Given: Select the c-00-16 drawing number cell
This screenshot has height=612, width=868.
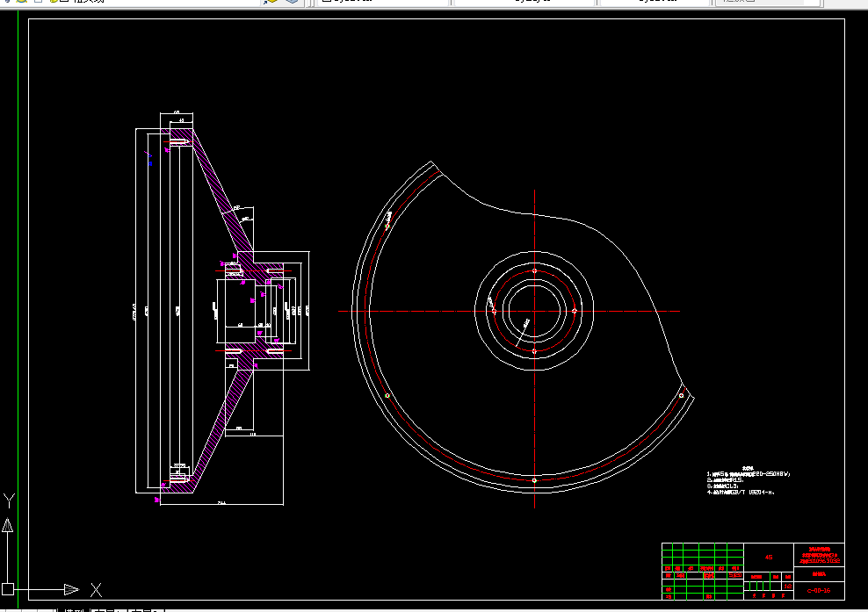Looking at the screenshot, I should tap(819, 590).
